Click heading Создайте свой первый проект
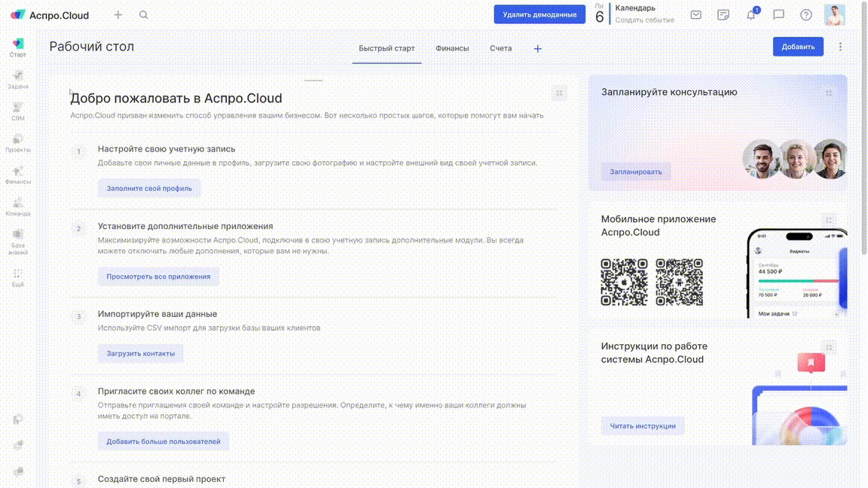This screenshot has height=488, width=868. [162, 479]
